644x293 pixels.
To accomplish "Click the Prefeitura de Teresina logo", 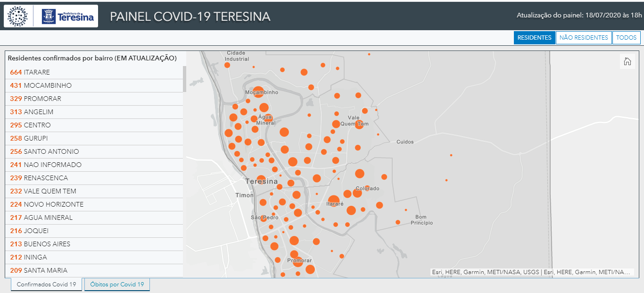I will 67,17.
